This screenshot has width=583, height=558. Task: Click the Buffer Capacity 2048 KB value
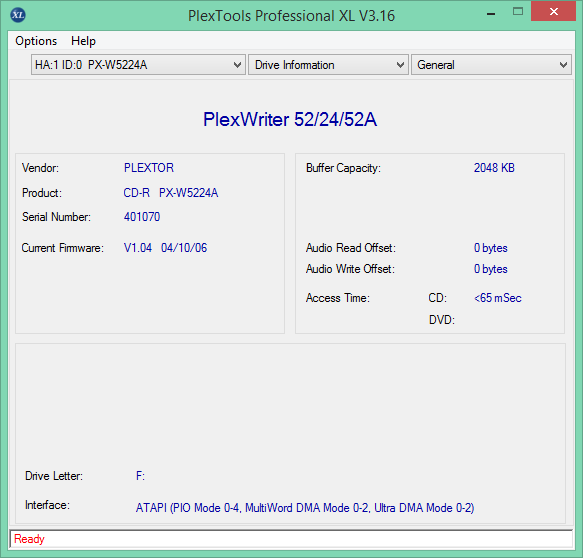[494, 168]
